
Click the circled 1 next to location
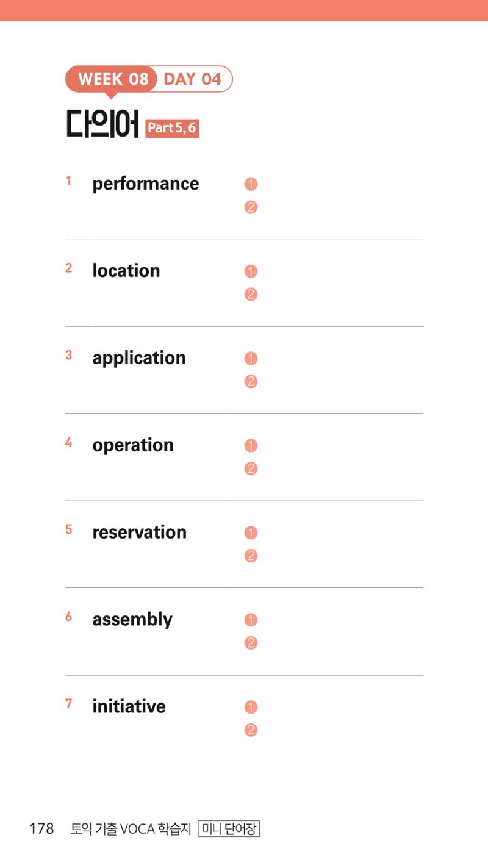[251, 271]
